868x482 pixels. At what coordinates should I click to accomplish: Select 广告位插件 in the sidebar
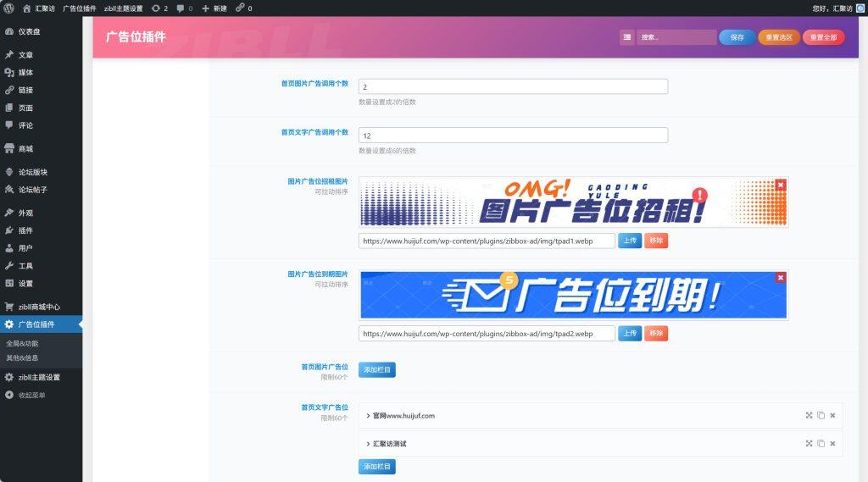click(41, 324)
